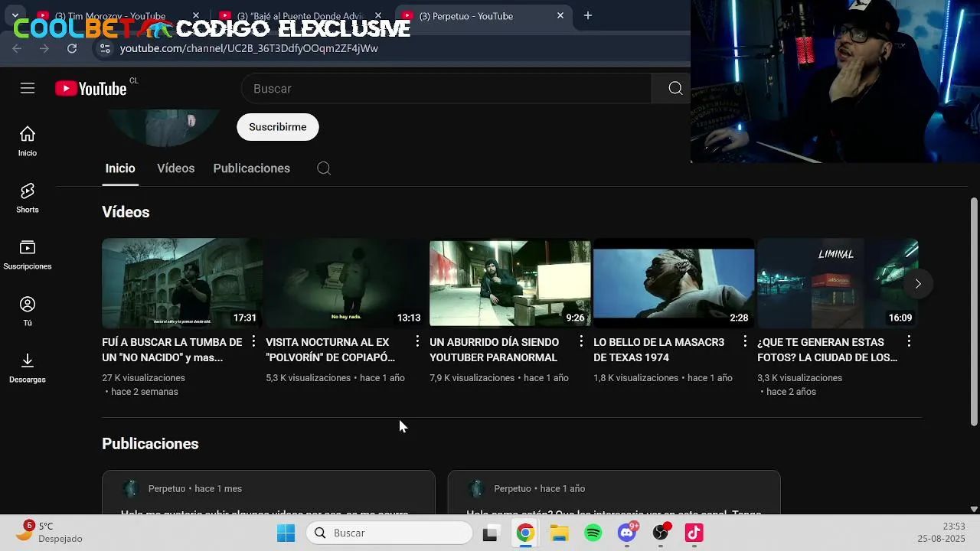This screenshot has height=551, width=980.
Task: Open video title "UN ABURRIDO DÍA SIENDO YOUTUBER PARANORMAL"
Action: [x=494, y=350]
